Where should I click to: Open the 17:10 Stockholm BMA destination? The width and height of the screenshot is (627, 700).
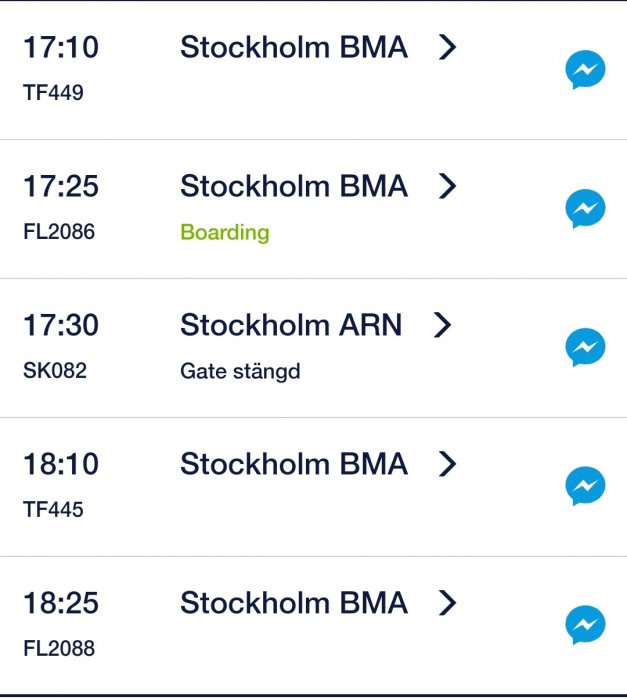293,47
